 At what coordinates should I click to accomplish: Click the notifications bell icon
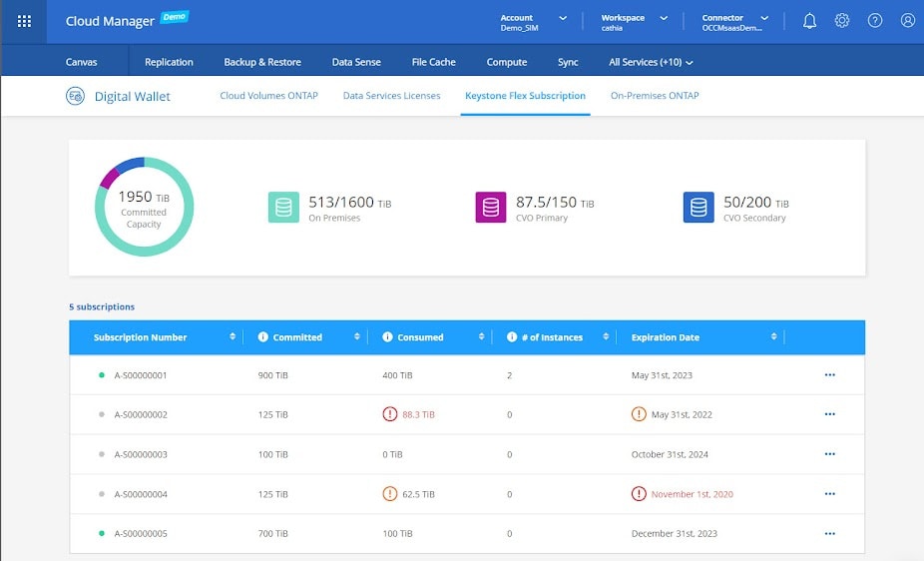click(809, 21)
